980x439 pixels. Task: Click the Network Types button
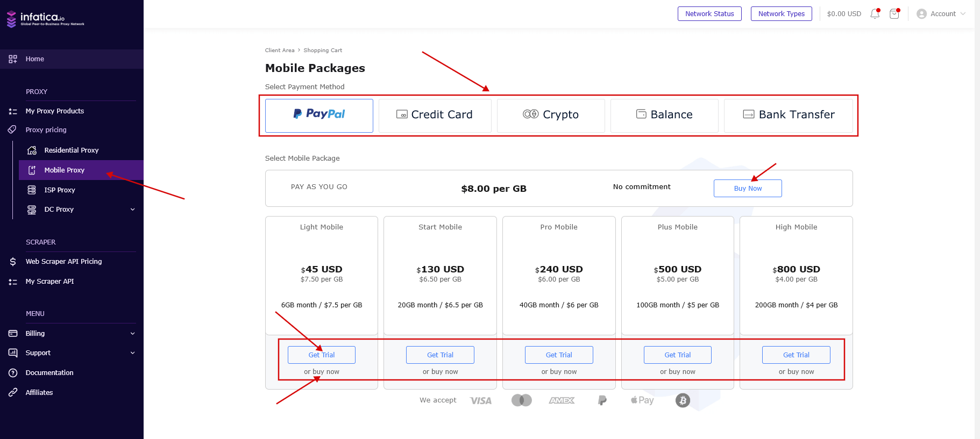(782, 14)
